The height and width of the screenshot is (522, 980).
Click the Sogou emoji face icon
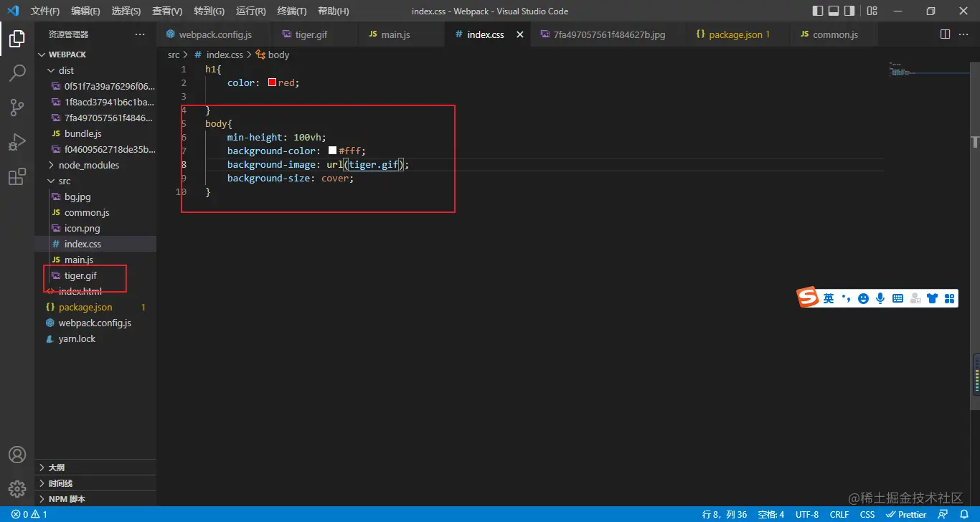(x=863, y=298)
